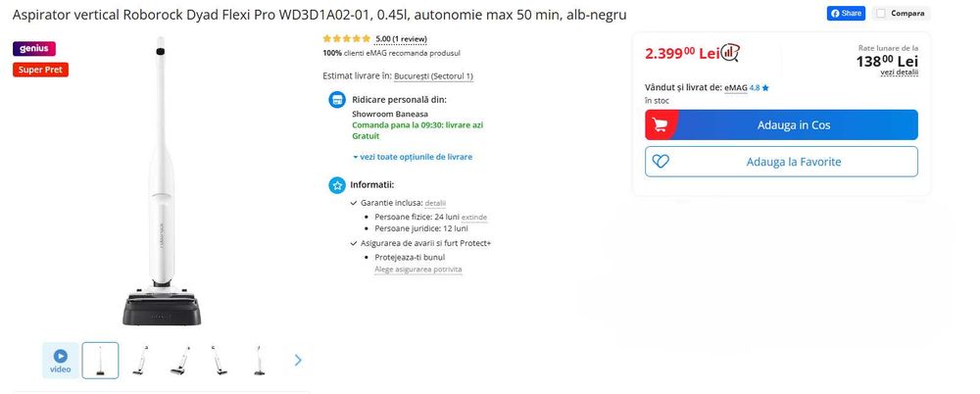This screenshot has height=394, width=980.
Task: Play the product video thumbnail
Action: pyautogui.click(x=61, y=361)
